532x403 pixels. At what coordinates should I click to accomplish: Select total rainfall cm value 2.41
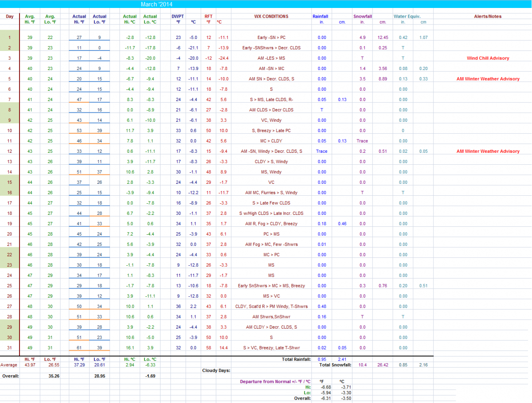click(x=342, y=359)
